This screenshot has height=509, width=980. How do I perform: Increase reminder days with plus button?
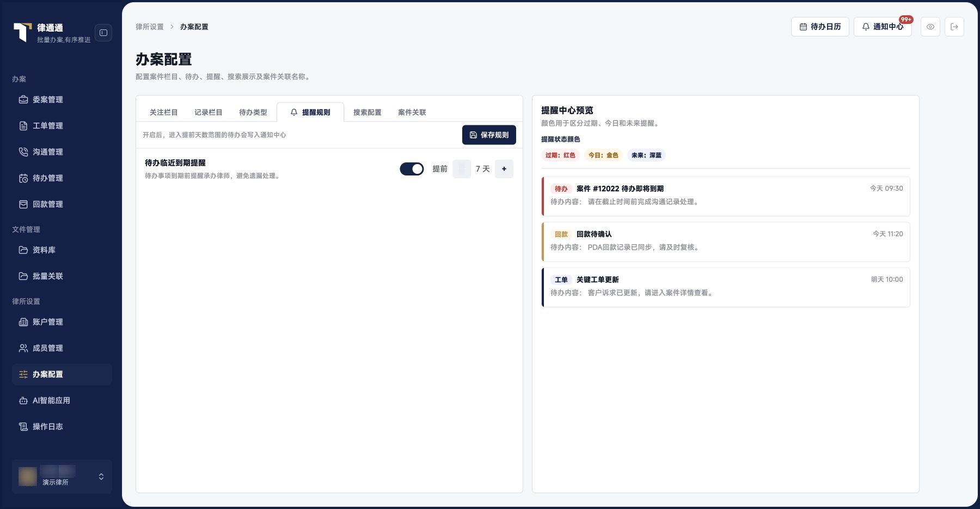pos(504,169)
